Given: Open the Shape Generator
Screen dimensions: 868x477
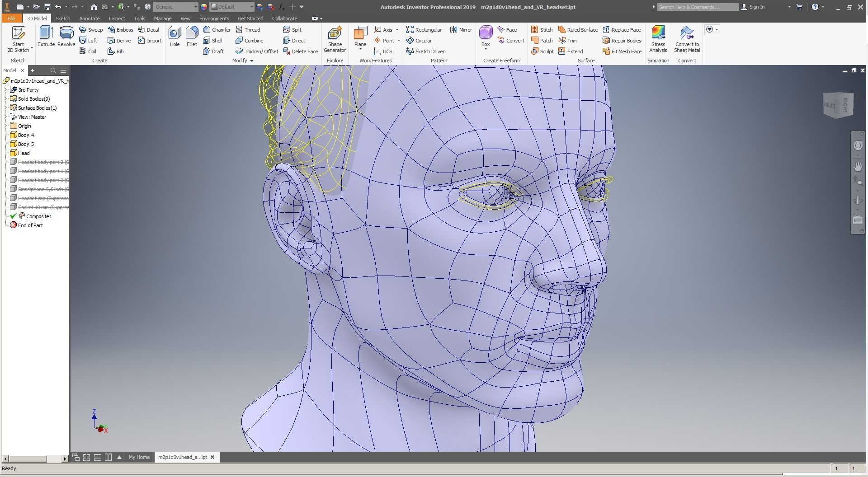Looking at the screenshot, I should tap(335, 39).
